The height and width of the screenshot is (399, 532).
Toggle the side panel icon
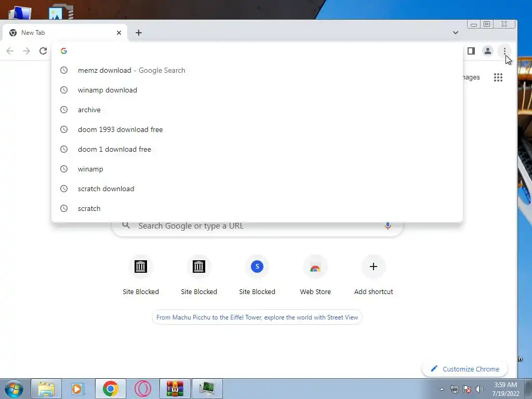click(x=471, y=51)
